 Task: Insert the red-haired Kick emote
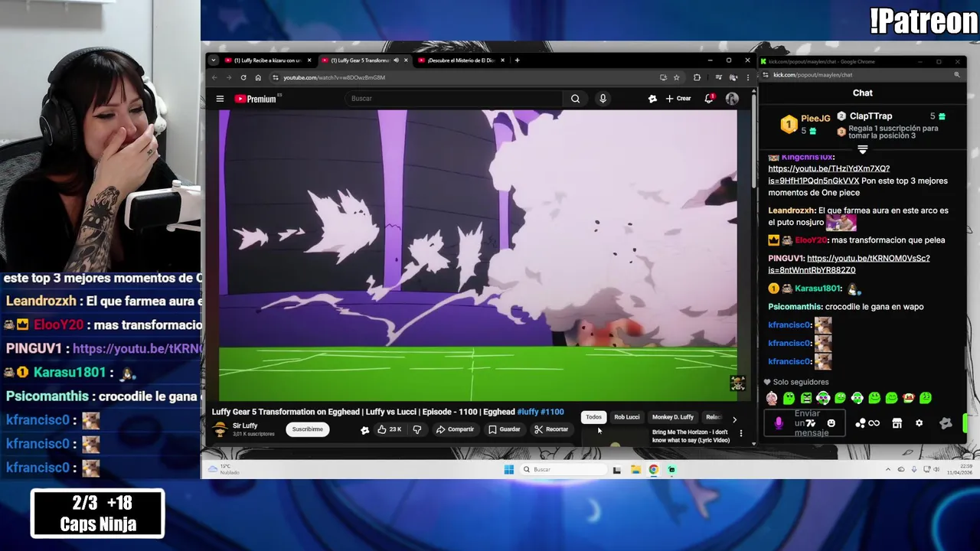pos(909,398)
